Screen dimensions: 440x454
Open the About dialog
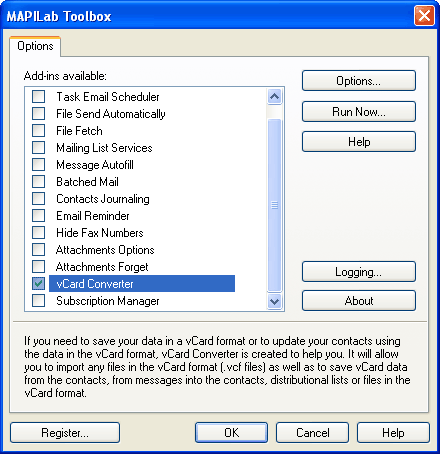(x=359, y=301)
